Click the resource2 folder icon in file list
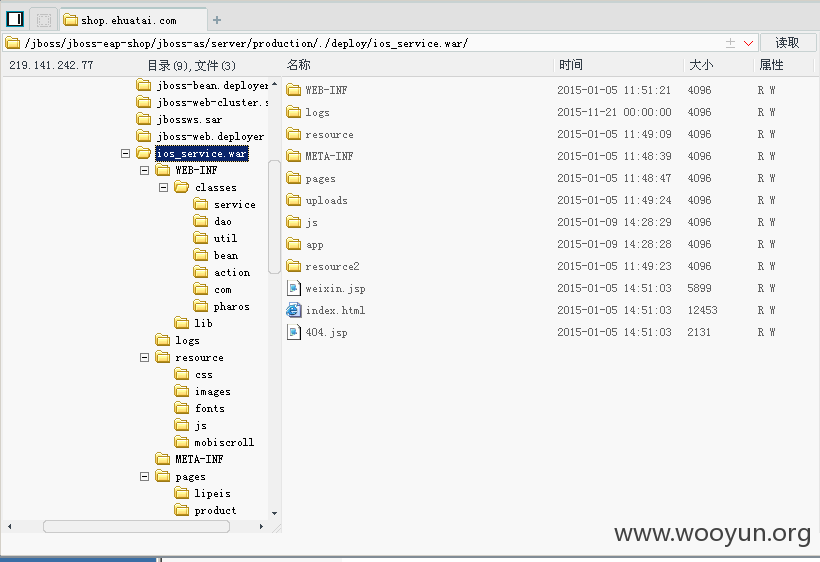820x562 pixels. (x=294, y=266)
